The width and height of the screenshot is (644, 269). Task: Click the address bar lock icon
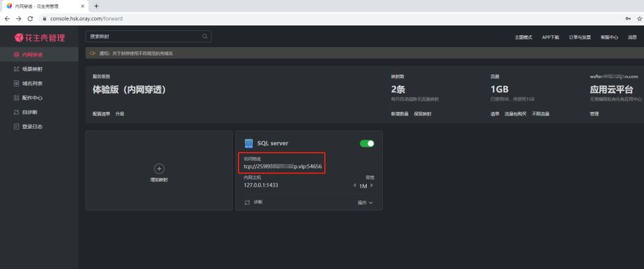pos(45,19)
